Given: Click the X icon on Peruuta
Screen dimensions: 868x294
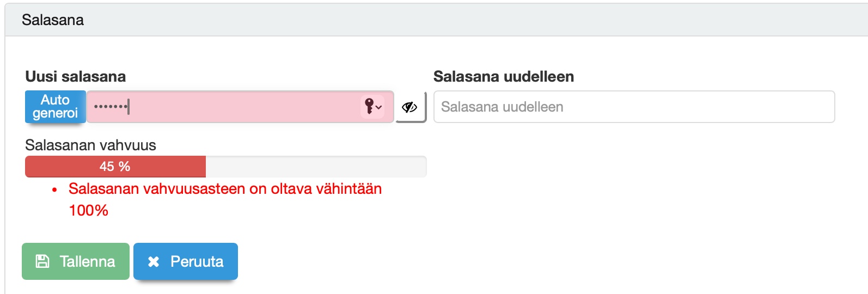Looking at the screenshot, I should [x=154, y=262].
